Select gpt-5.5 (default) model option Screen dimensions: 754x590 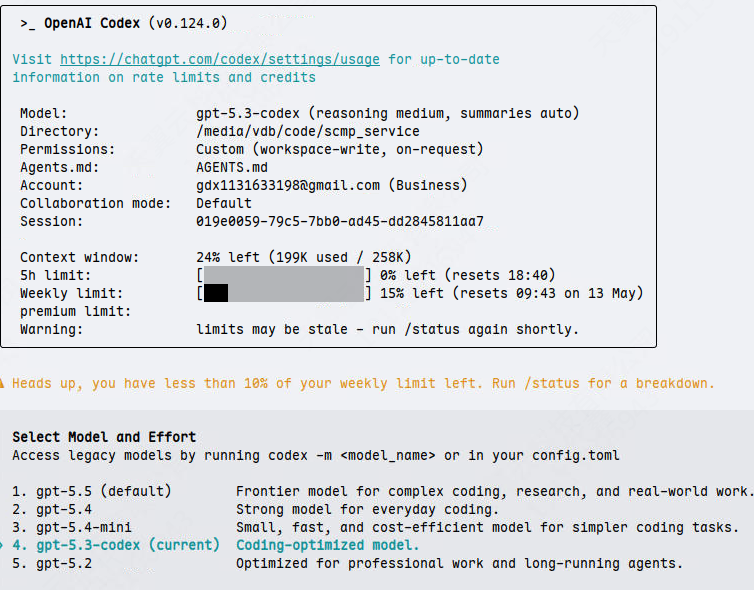(380, 491)
